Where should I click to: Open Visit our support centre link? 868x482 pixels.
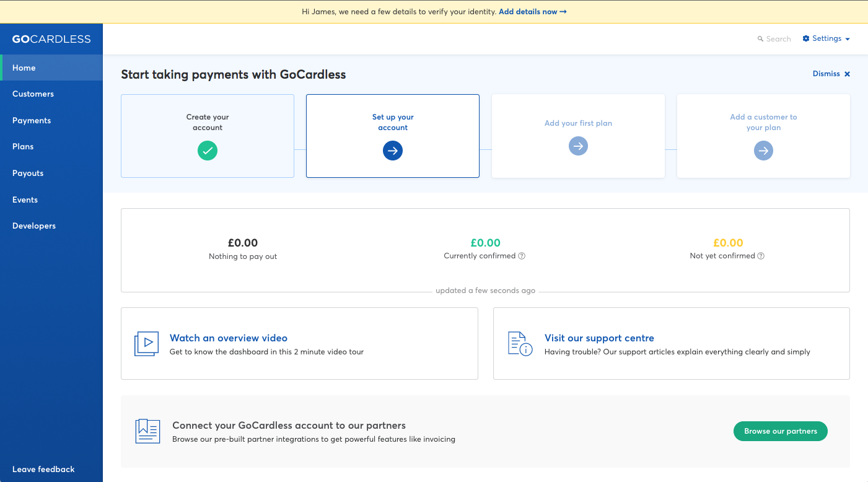click(x=599, y=338)
